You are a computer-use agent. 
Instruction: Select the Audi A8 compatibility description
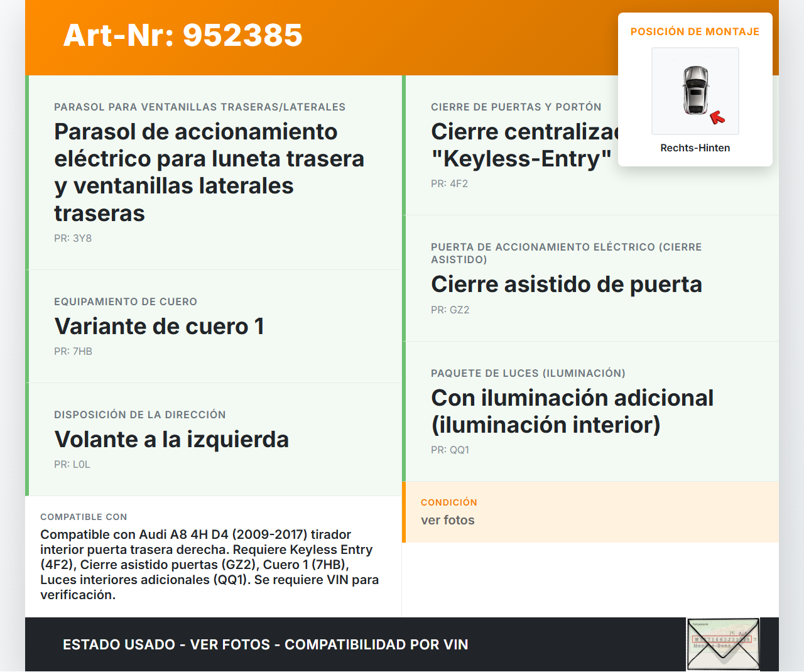210,565
